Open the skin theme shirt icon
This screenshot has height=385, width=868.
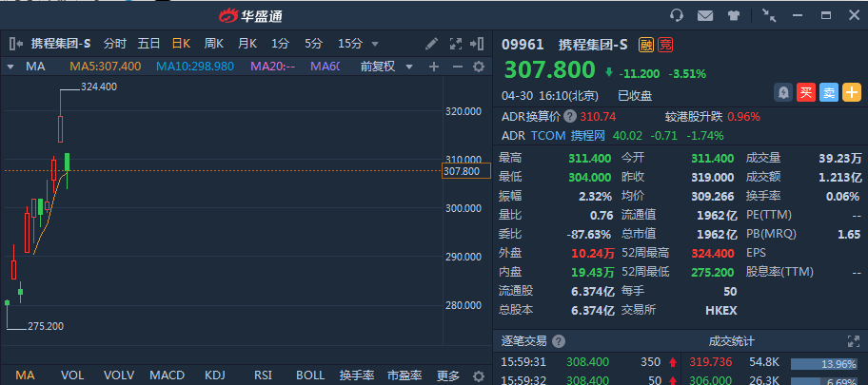tap(734, 15)
